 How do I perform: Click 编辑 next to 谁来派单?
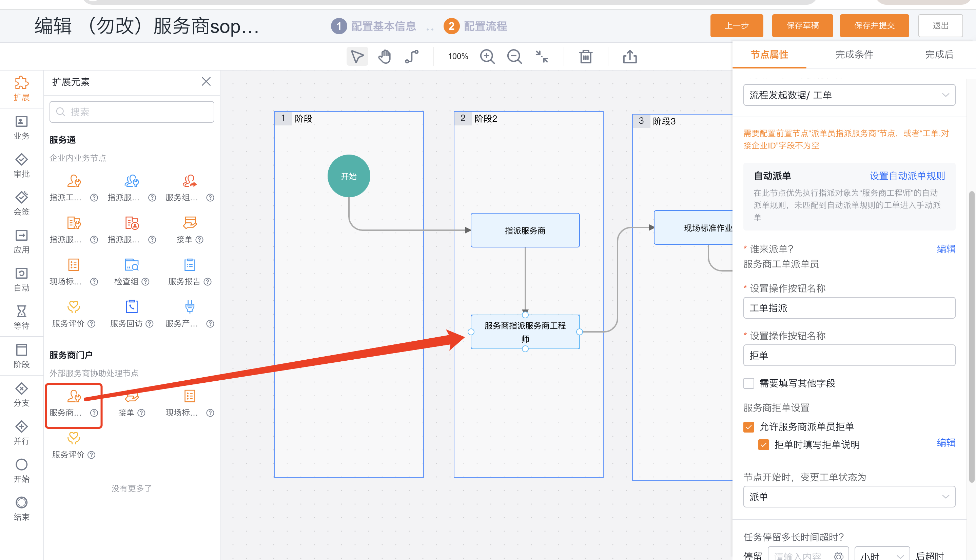pyautogui.click(x=946, y=249)
